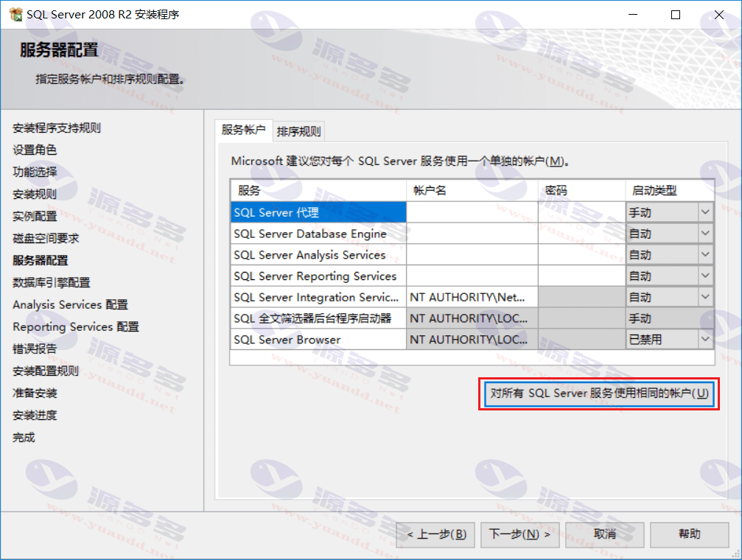
Task: Open startup type dropdown for Analysis Services
Action: point(705,255)
